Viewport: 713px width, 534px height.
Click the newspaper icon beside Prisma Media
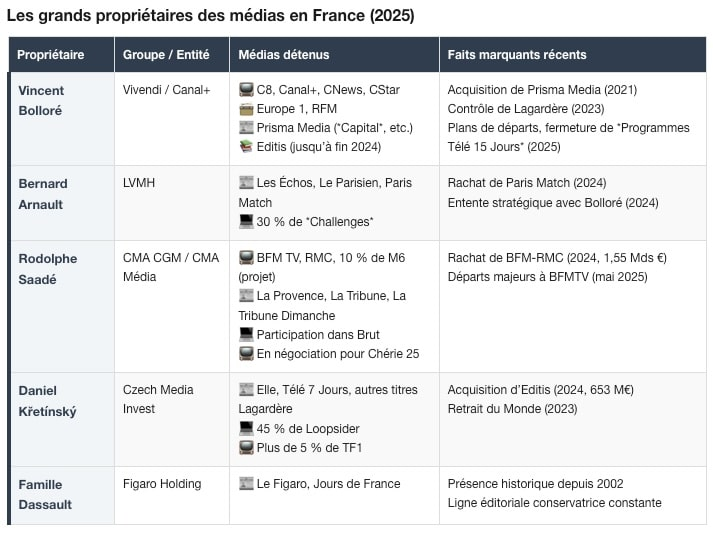(246, 128)
